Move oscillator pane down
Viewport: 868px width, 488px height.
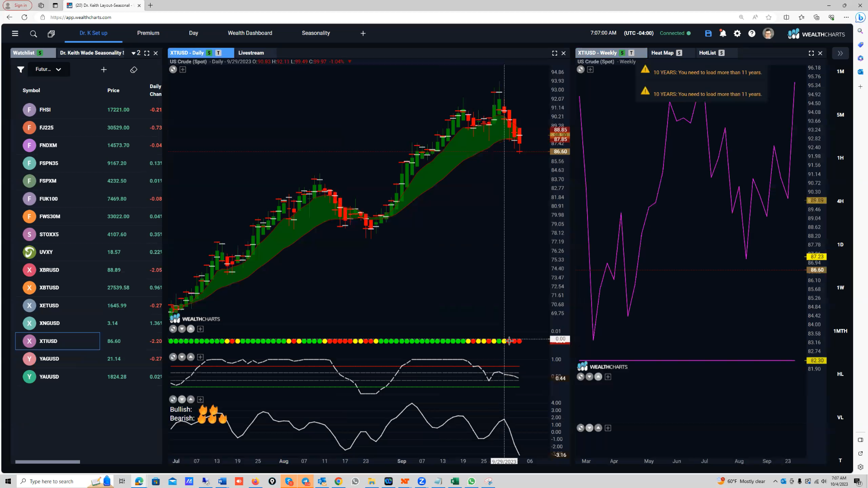click(182, 357)
